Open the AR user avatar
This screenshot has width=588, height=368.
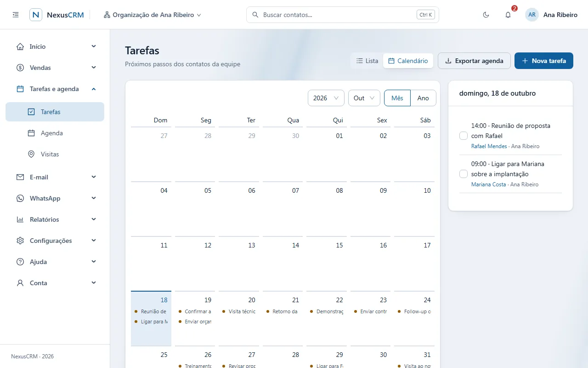click(532, 15)
